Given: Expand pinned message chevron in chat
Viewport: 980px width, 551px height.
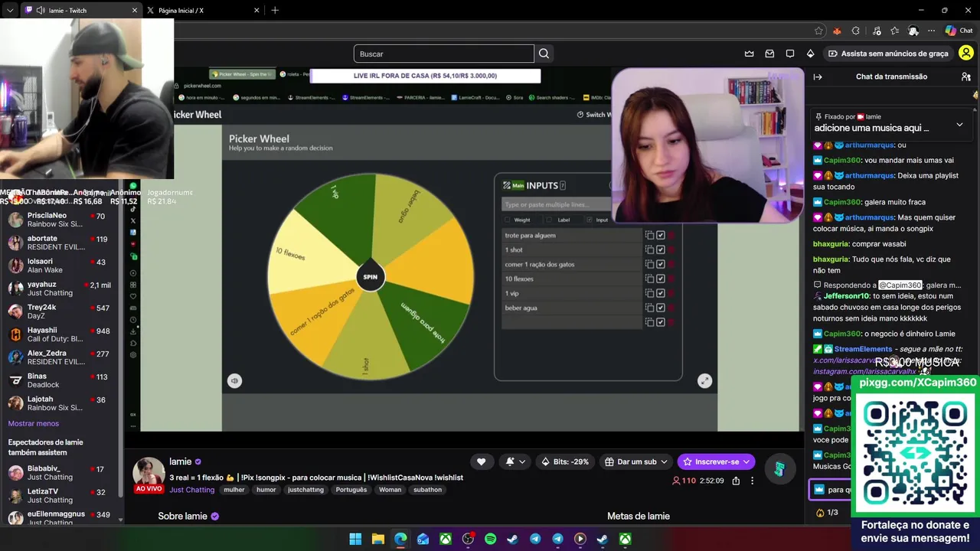Looking at the screenshot, I should coord(959,125).
